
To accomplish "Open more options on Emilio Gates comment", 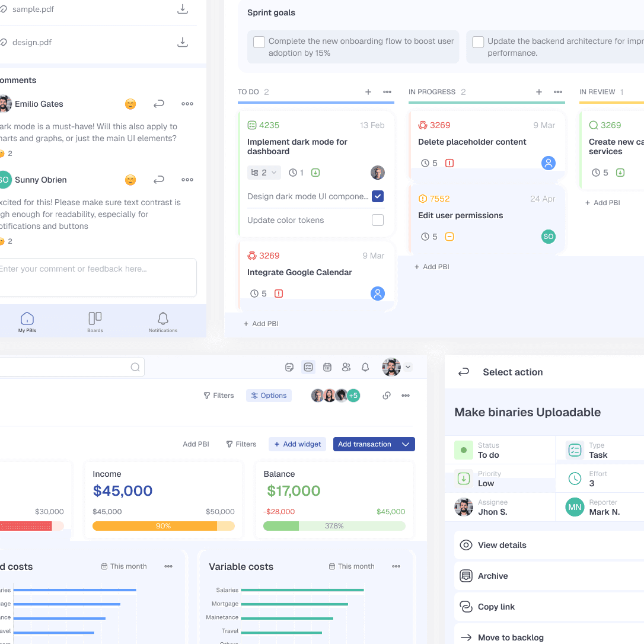I will tap(187, 104).
